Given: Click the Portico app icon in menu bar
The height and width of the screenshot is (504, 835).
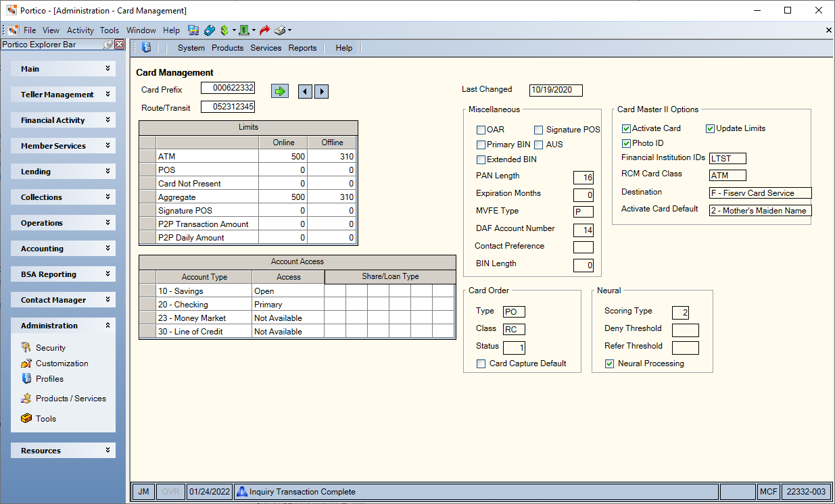Looking at the screenshot, I should click(14, 30).
